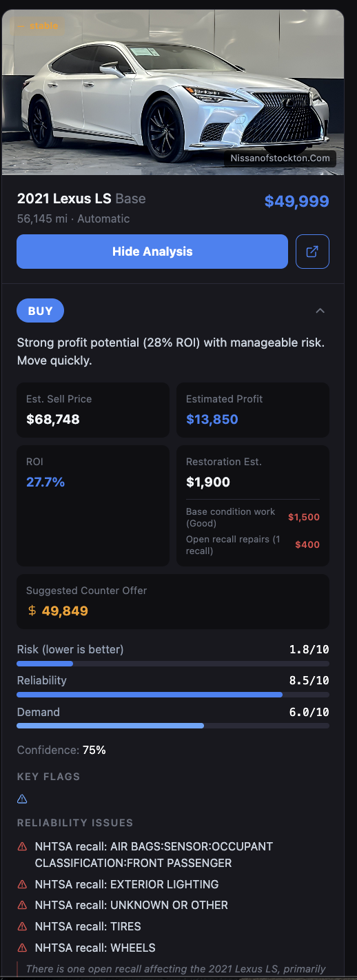This screenshot has width=357, height=980.
Task: Click the Risk score progress bar
Action: 173,664
